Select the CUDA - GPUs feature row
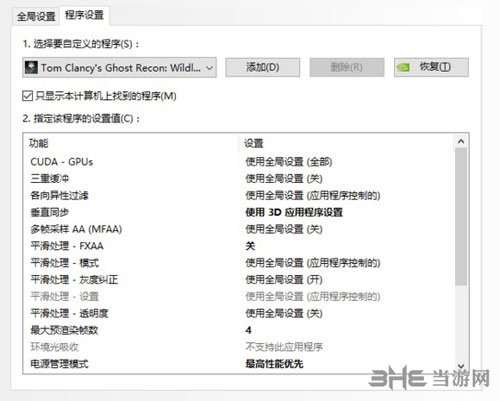Screen dimensions: 500x401 click(239, 162)
